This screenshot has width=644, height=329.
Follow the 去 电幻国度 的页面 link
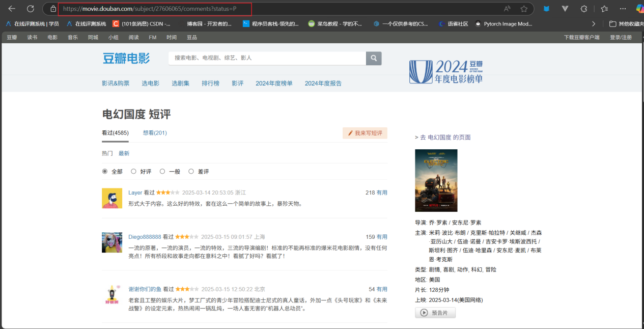pyautogui.click(x=443, y=138)
